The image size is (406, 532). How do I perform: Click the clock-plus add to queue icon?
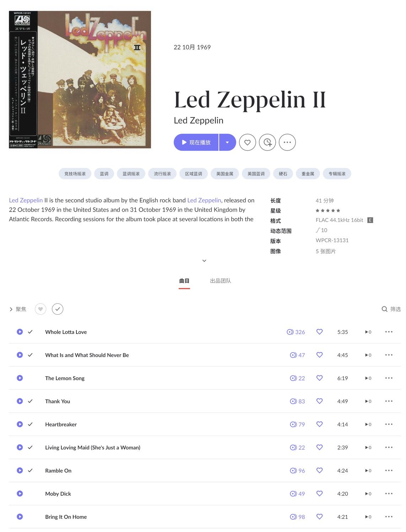(267, 142)
